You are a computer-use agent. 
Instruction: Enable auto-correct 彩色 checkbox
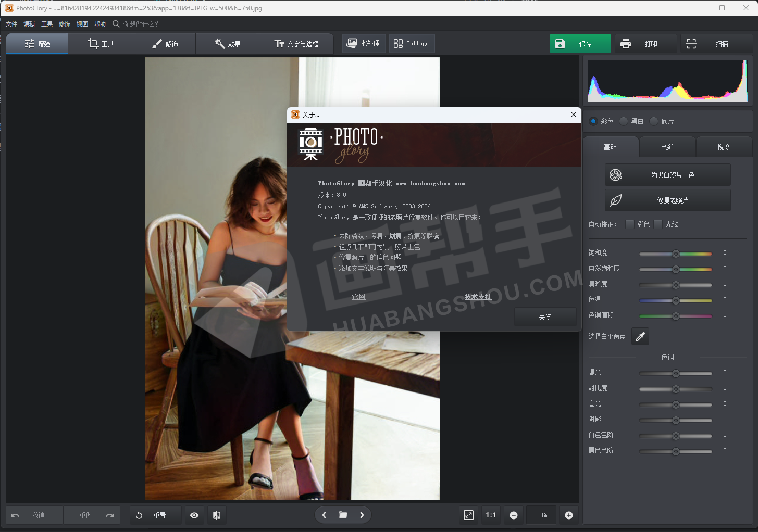pyautogui.click(x=630, y=224)
